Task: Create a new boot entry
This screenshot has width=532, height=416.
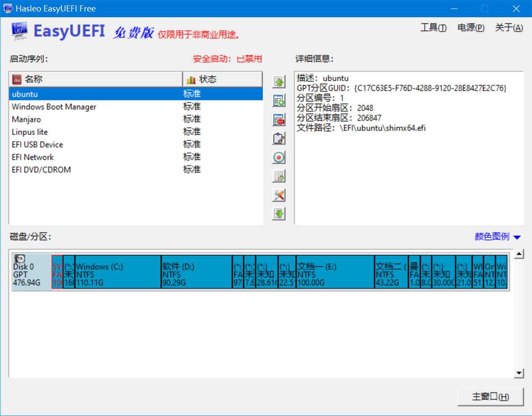Action: click(279, 100)
